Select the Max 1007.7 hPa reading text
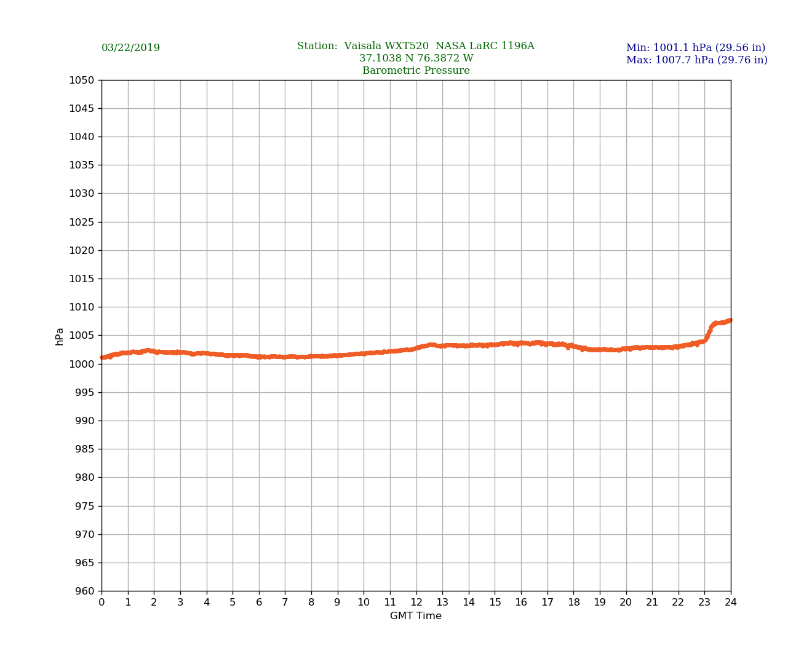Image resolution: width=812 pixels, height=664 pixels. coord(696,60)
